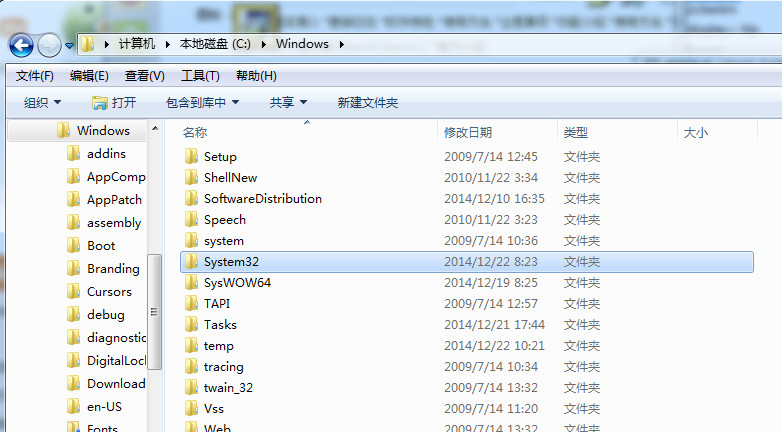The height and width of the screenshot is (432, 782).
Task: Select the assembly folder in tree
Action: click(x=113, y=223)
